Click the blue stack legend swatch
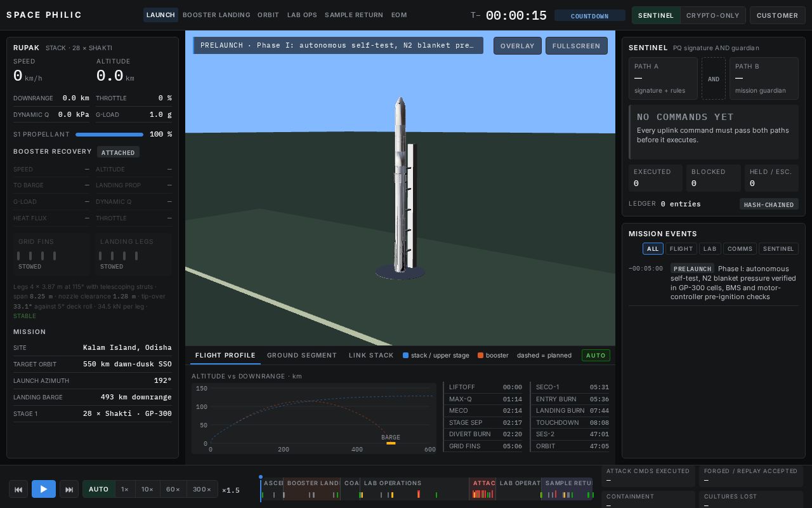The height and width of the screenshot is (508, 812). [405, 356]
